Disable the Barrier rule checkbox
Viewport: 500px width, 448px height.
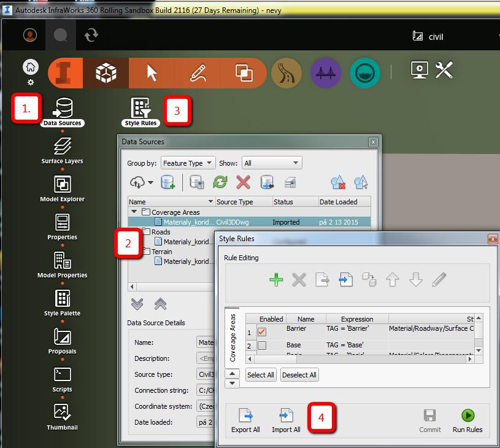tap(262, 332)
